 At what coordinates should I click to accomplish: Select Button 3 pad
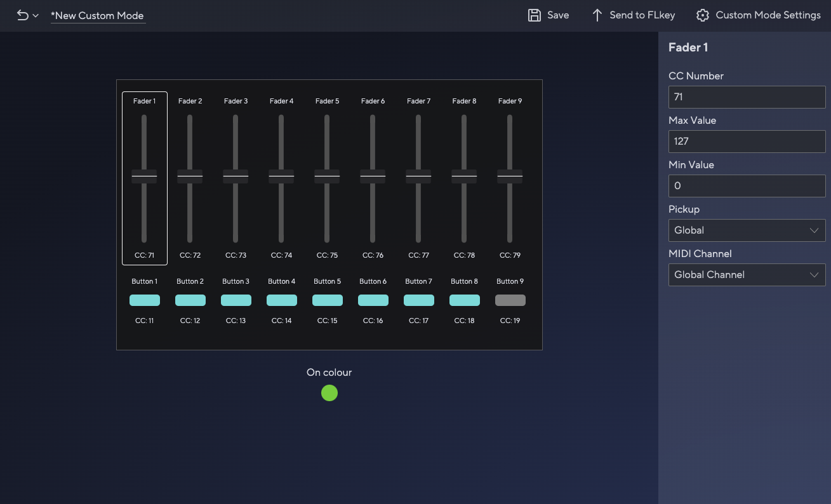236,300
